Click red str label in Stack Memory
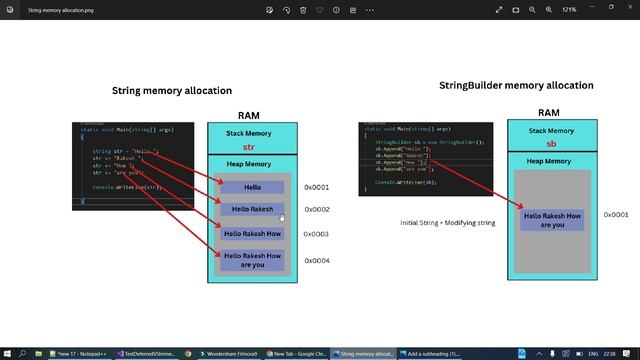 pos(249,147)
